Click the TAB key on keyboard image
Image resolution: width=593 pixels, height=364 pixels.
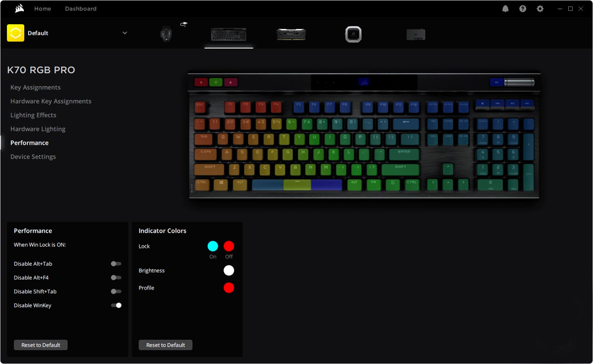click(204, 139)
